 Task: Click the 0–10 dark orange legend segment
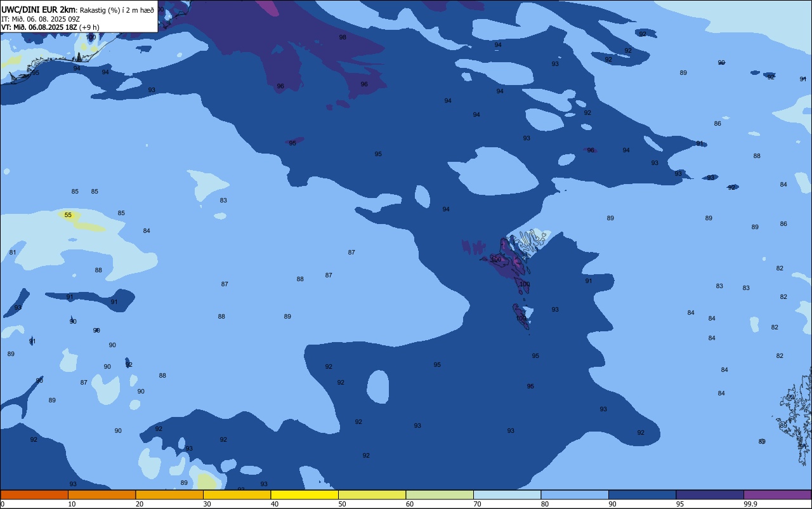[34, 494]
